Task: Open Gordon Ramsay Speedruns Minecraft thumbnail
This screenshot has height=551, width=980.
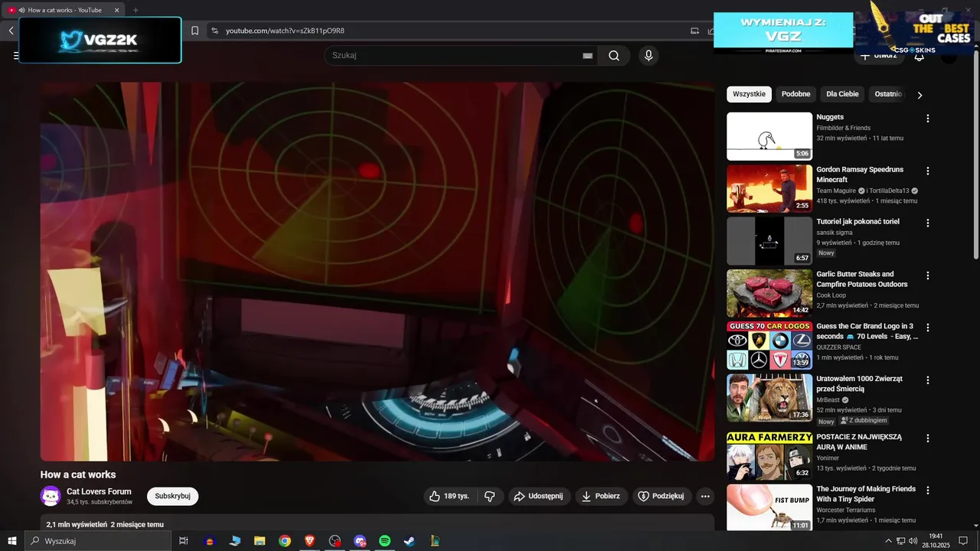Action: coord(769,189)
